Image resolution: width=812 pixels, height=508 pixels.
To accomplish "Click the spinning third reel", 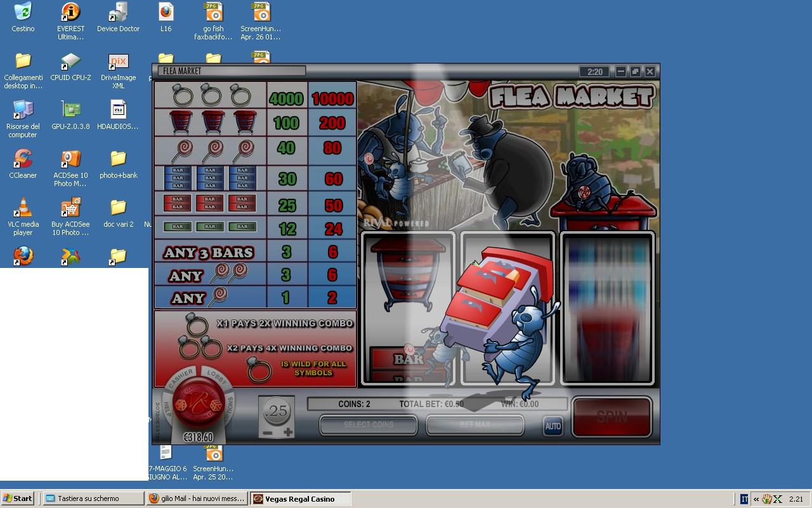I will point(607,309).
